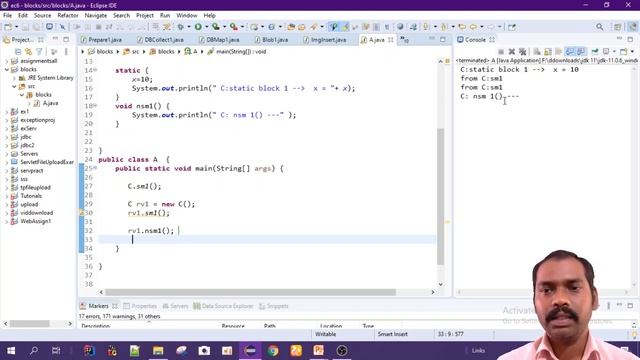Click the Terminate console button
This screenshot has width=640, height=360.
coord(501,51)
